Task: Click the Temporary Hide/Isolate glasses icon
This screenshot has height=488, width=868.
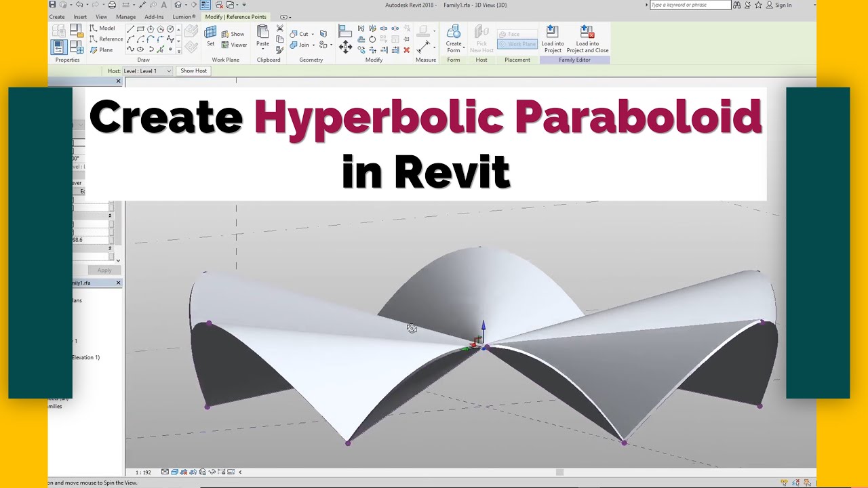Action: coord(212,472)
